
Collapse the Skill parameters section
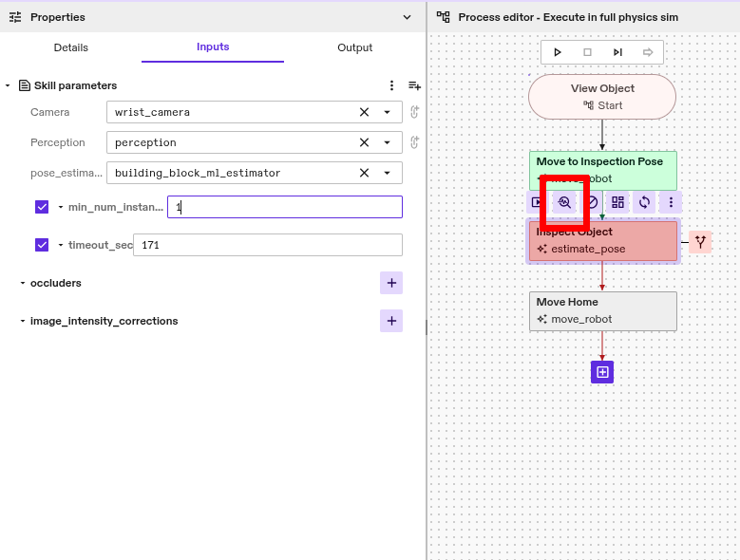coord(8,85)
